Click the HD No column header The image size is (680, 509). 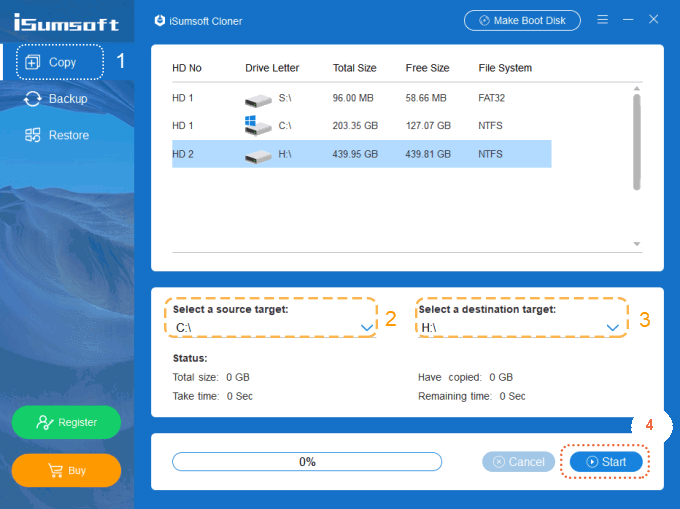tap(187, 68)
